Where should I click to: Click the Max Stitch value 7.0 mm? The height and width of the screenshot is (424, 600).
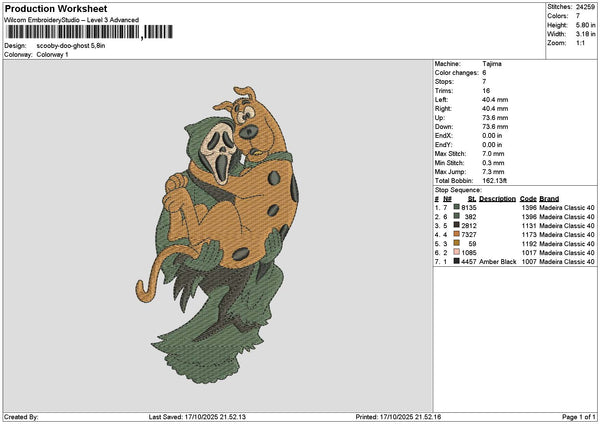(x=493, y=153)
